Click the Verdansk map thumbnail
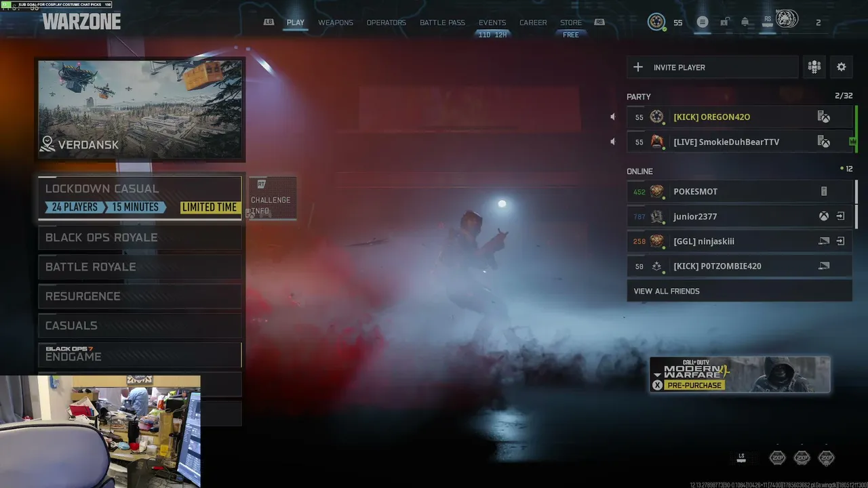This screenshot has height=488, width=868. pos(140,109)
